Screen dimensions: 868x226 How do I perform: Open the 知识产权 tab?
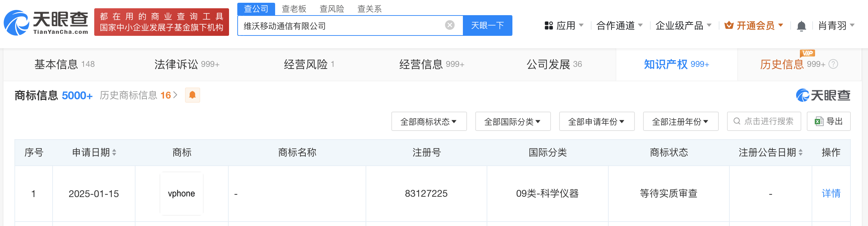676,64
